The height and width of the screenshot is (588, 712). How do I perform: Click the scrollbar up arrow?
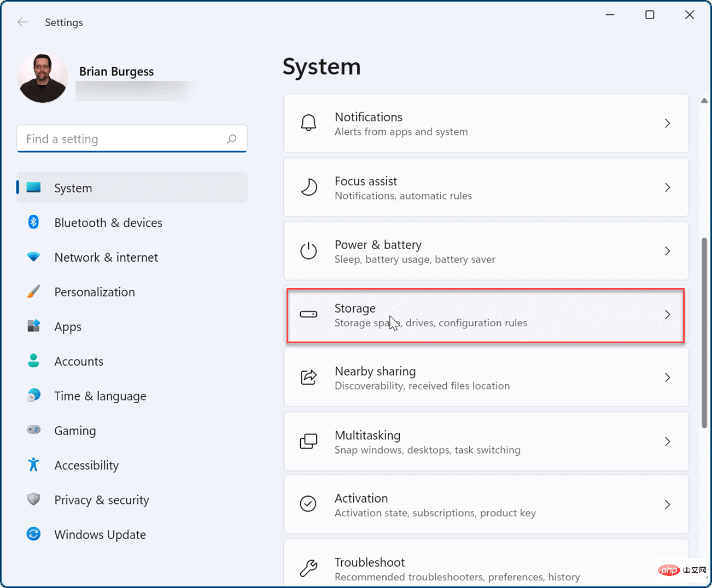pyautogui.click(x=704, y=101)
